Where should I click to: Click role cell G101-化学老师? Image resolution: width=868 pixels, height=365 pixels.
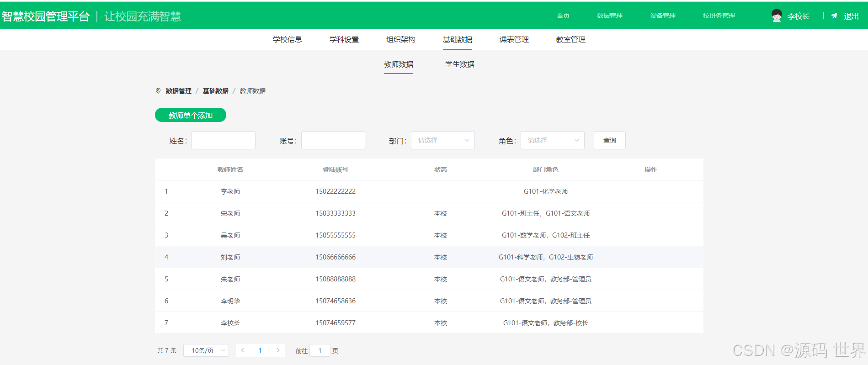546,191
